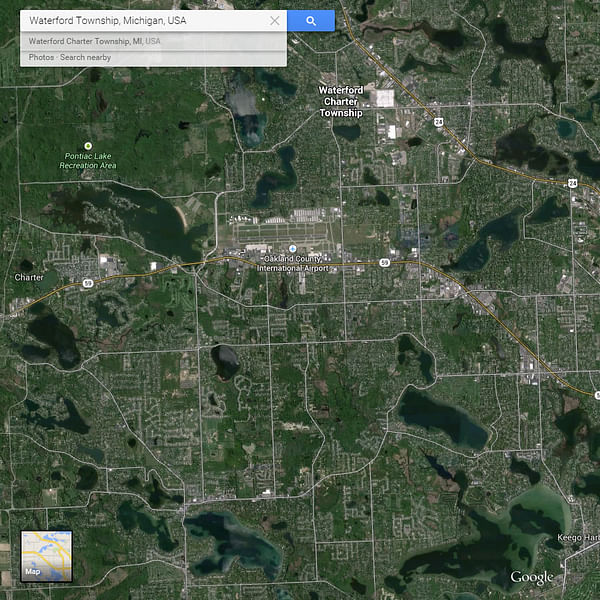This screenshot has width=600, height=600.
Task: Click the Pontiac Lake Recreation Area park icon
Action: click(88, 146)
